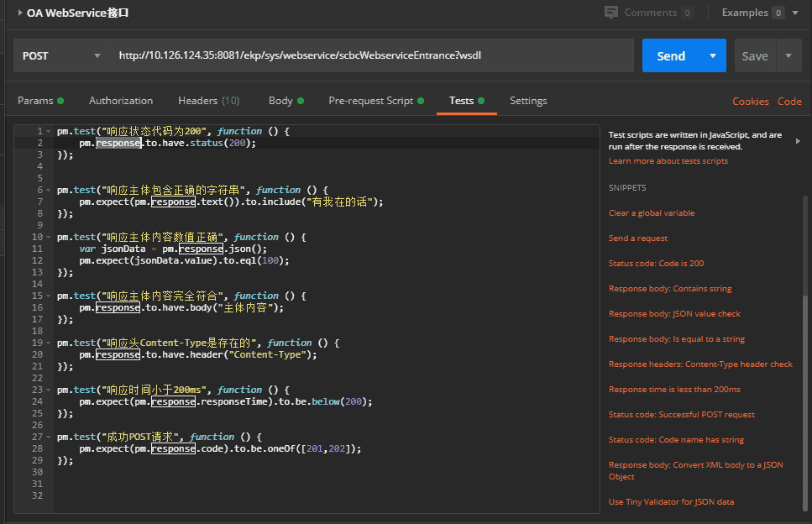Fold the code block at line 10

[x=48, y=237]
